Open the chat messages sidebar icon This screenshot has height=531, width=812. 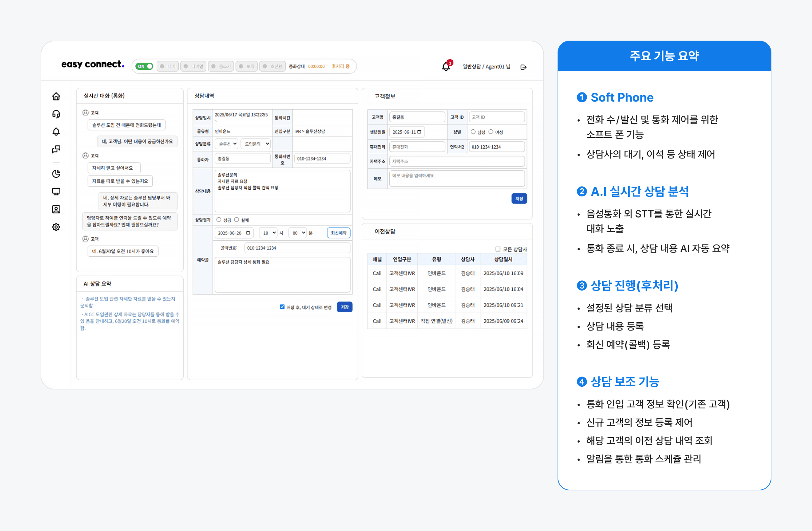pos(56,149)
